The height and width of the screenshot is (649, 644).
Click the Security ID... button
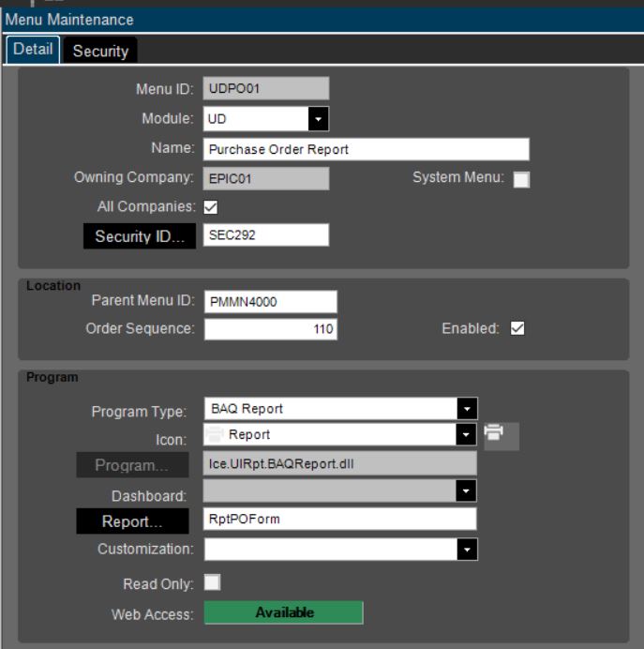point(140,236)
